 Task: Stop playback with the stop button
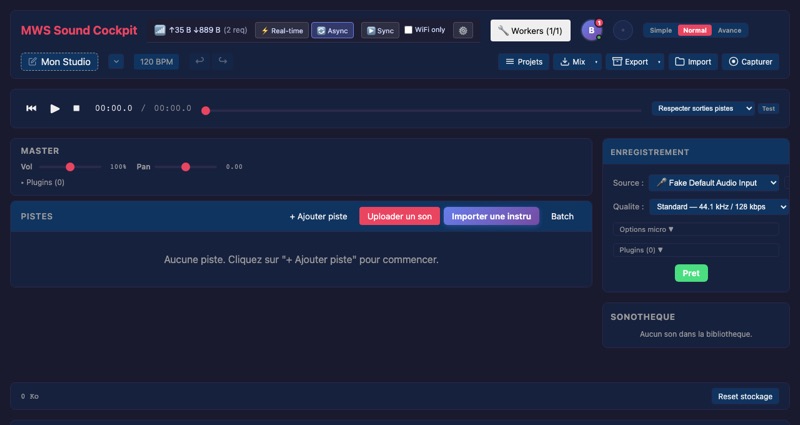pos(77,108)
